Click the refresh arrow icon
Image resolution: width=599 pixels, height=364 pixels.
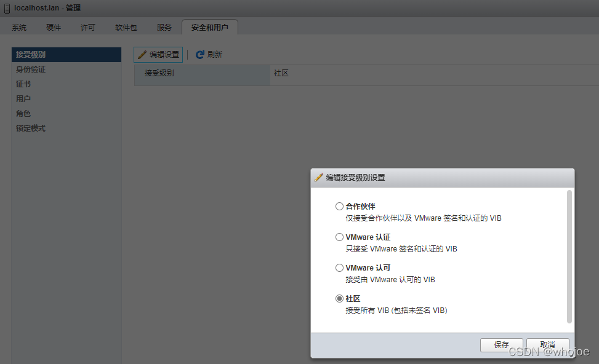click(200, 55)
